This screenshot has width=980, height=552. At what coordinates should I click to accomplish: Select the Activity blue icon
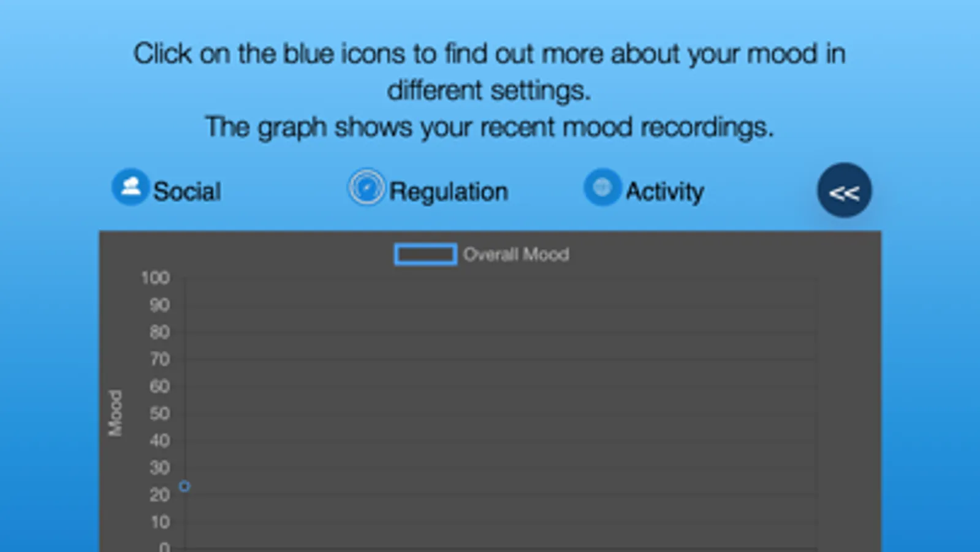(x=602, y=187)
